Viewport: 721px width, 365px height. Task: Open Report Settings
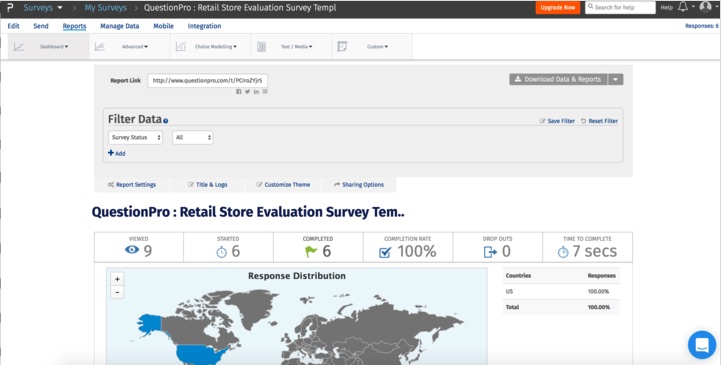132,184
